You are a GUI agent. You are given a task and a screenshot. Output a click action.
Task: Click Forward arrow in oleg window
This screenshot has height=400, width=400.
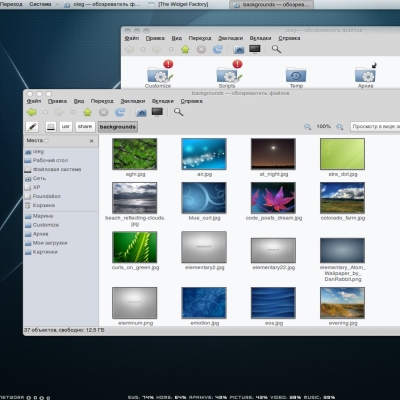pyautogui.click(x=157, y=49)
